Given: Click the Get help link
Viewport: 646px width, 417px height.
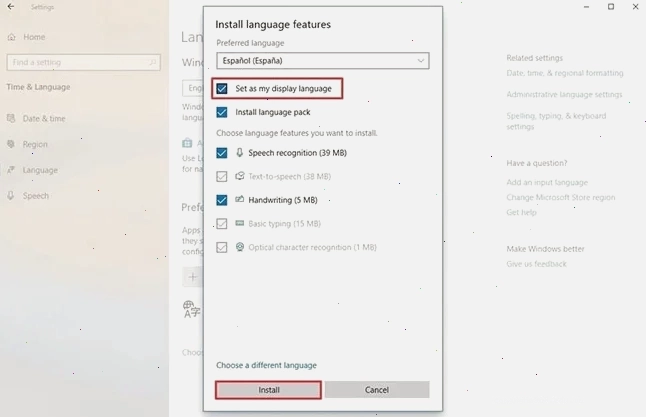Looking at the screenshot, I should (521, 212).
